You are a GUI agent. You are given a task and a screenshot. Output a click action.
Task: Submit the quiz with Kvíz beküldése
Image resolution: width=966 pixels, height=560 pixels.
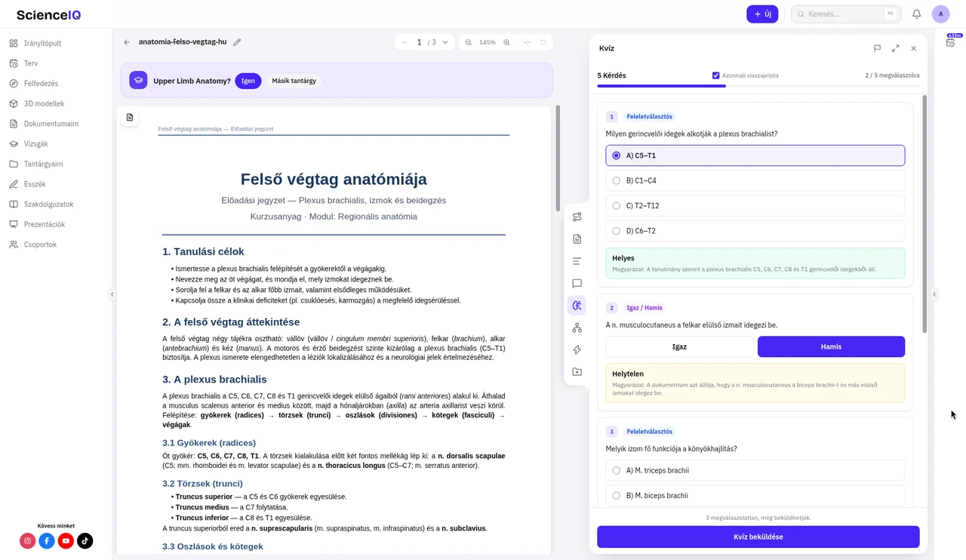pos(758,537)
